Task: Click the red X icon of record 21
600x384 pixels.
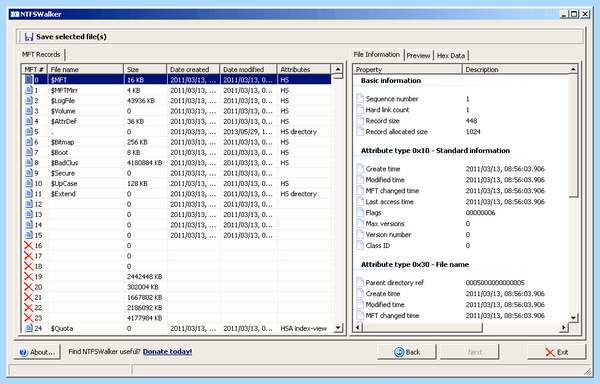Action: (x=29, y=297)
